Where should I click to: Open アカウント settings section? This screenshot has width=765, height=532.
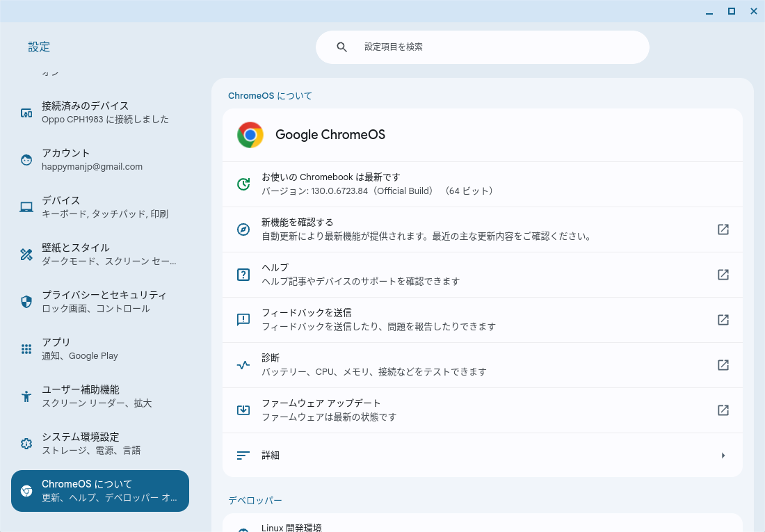click(100, 160)
